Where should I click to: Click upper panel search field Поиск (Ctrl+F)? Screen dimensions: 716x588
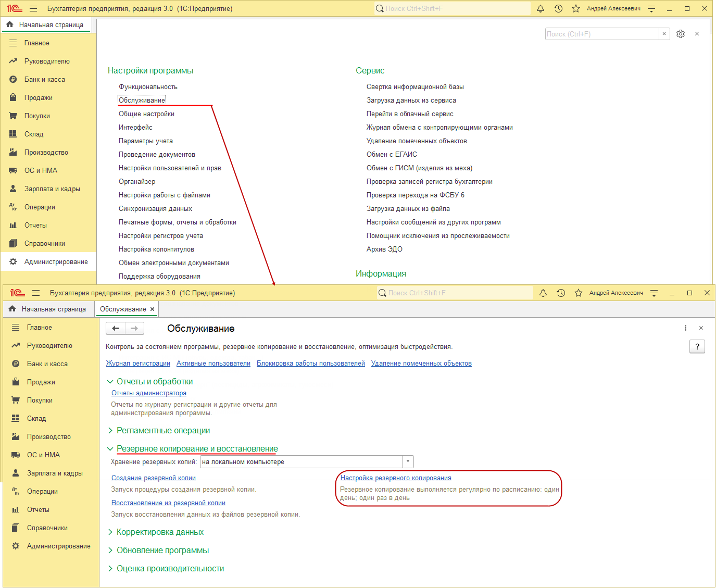click(x=602, y=34)
